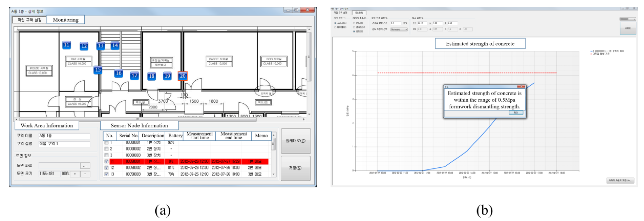The height and width of the screenshot is (221, 644).
Task: Click the highlighted sensor node 20
Action: (183, 76)
